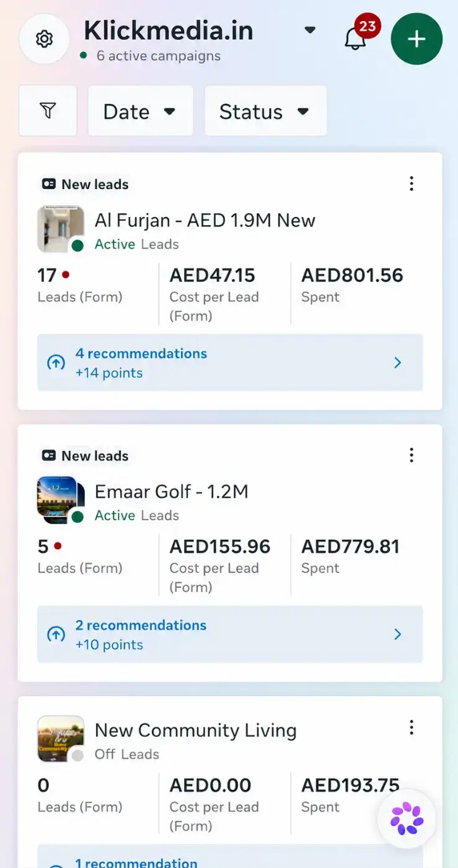Expand the Date filter dropdown
The width and height of the screenshot is (458, 868).
point(141,111)
